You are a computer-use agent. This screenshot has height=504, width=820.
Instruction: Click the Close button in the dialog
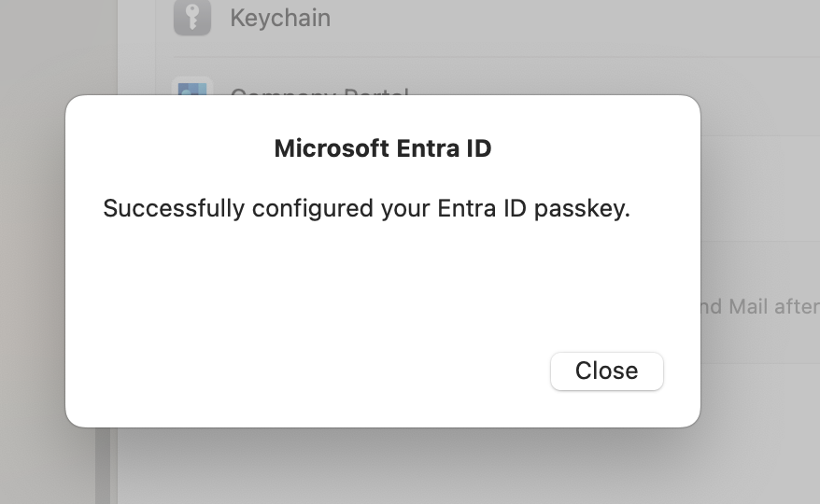[607, 371]
